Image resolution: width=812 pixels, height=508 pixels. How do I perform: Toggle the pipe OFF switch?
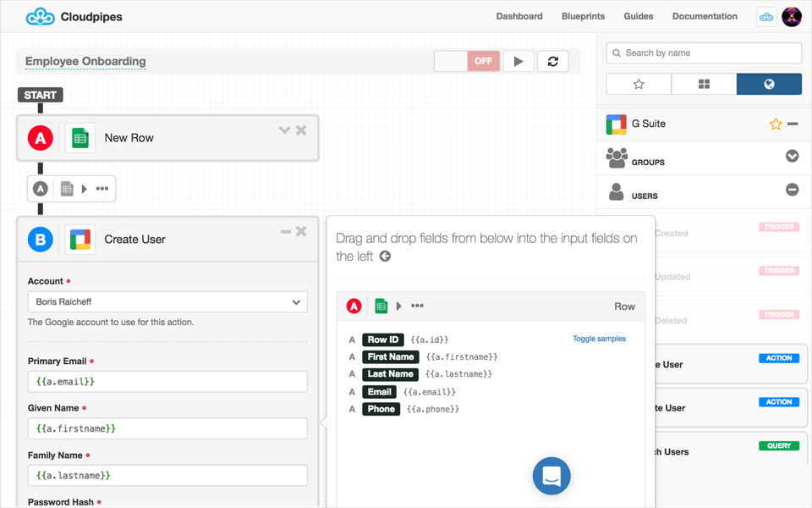click(467, 61)
